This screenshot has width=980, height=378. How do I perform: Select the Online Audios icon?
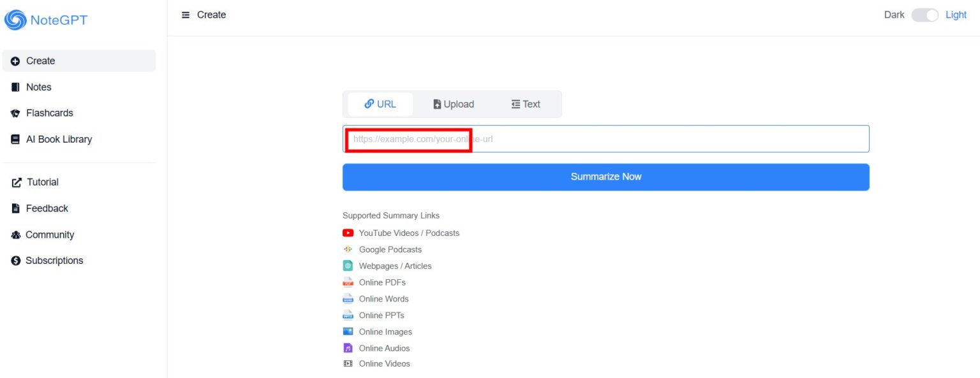(348, 347)
